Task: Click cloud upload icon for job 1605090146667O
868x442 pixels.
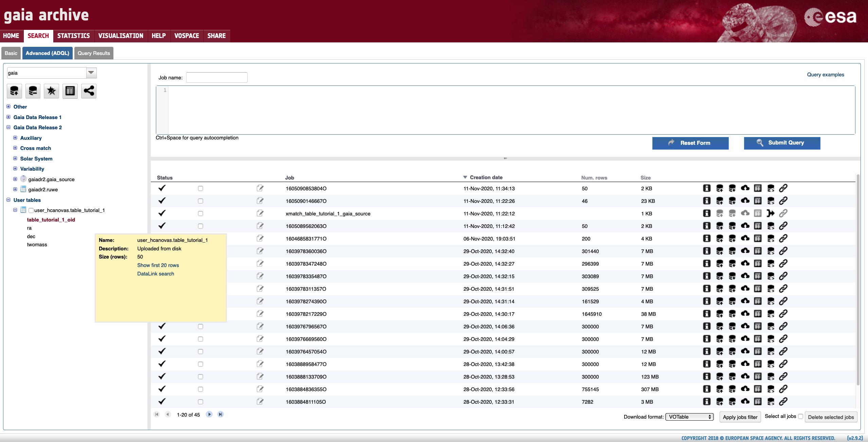Action: click(x=745, y=201)
